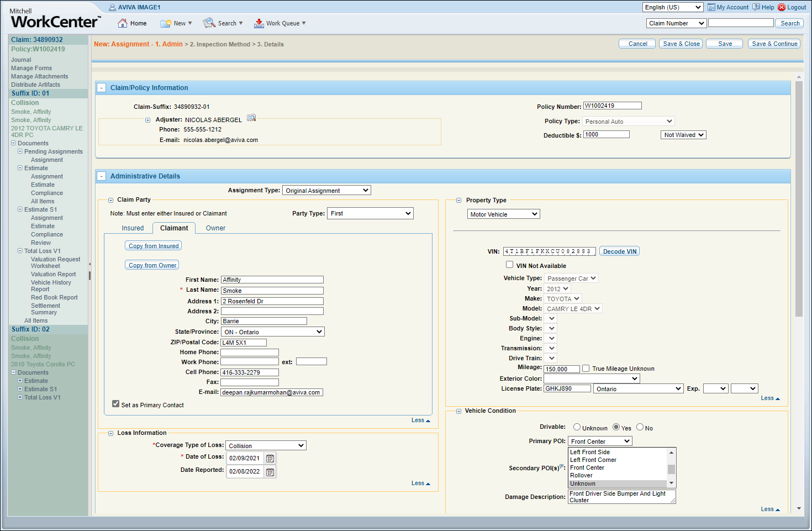Click the Home icon in toolbar

pyautogui.click(x=123, y=23)
